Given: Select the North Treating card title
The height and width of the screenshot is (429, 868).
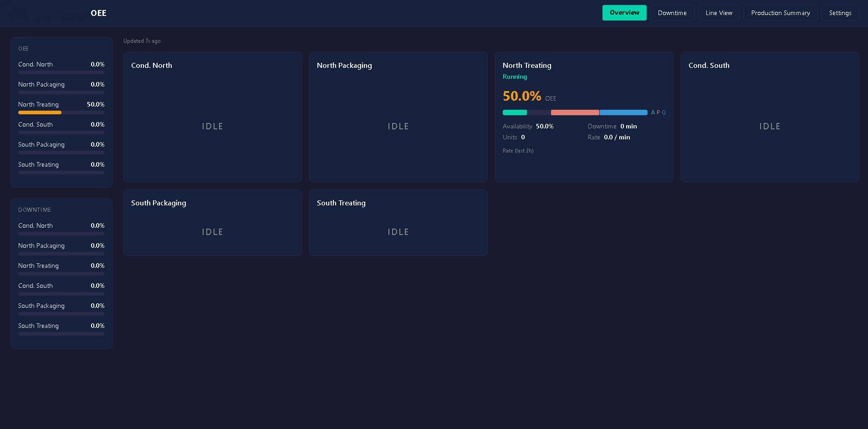Looking at the screenshot, I should point(527,65).
